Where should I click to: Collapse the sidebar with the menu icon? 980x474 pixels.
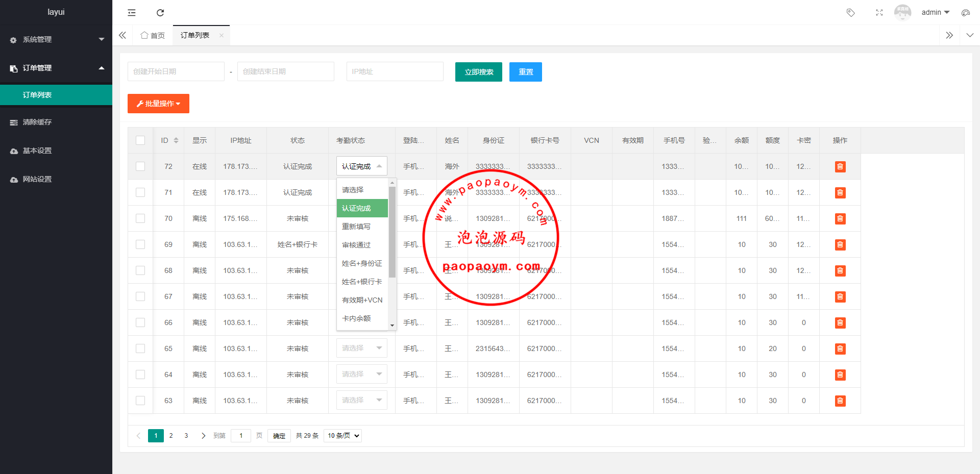tap(132, 13)
